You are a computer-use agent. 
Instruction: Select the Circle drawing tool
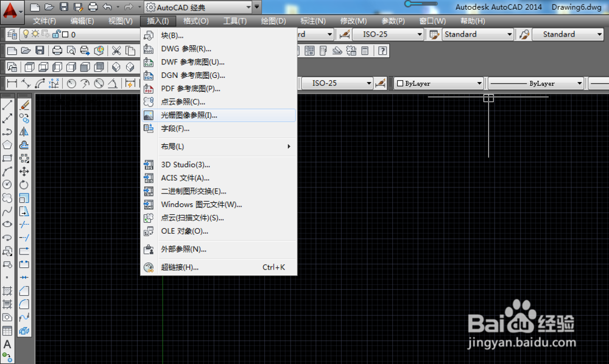(x=7, y=184)
